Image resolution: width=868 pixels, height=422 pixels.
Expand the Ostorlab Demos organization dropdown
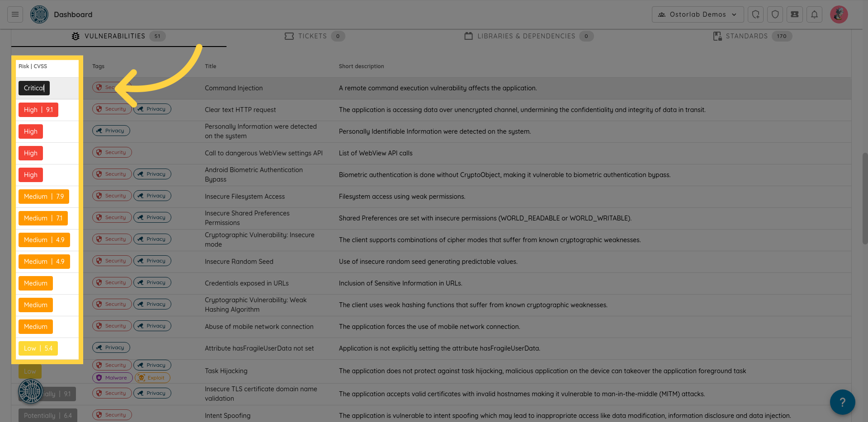697,14
